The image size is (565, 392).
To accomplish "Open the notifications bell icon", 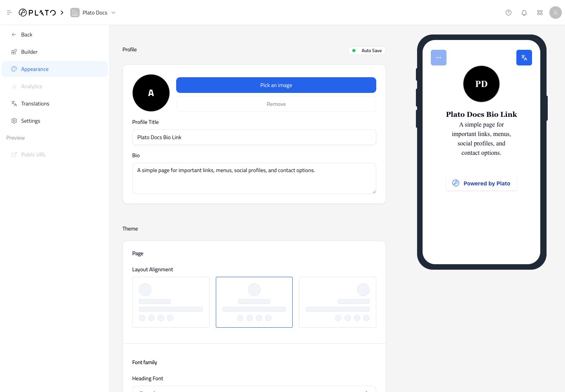I will click(524, 13).
